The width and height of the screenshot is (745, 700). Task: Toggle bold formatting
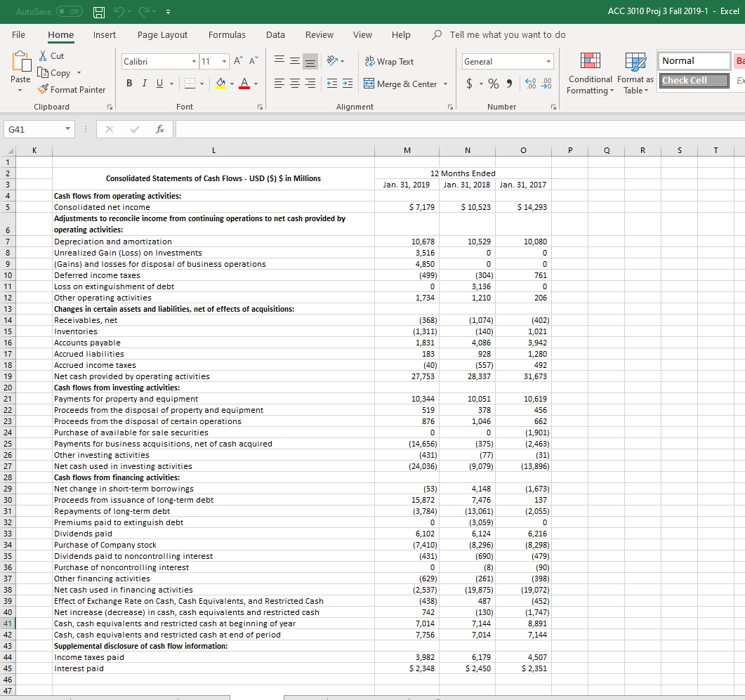[129, 83]
